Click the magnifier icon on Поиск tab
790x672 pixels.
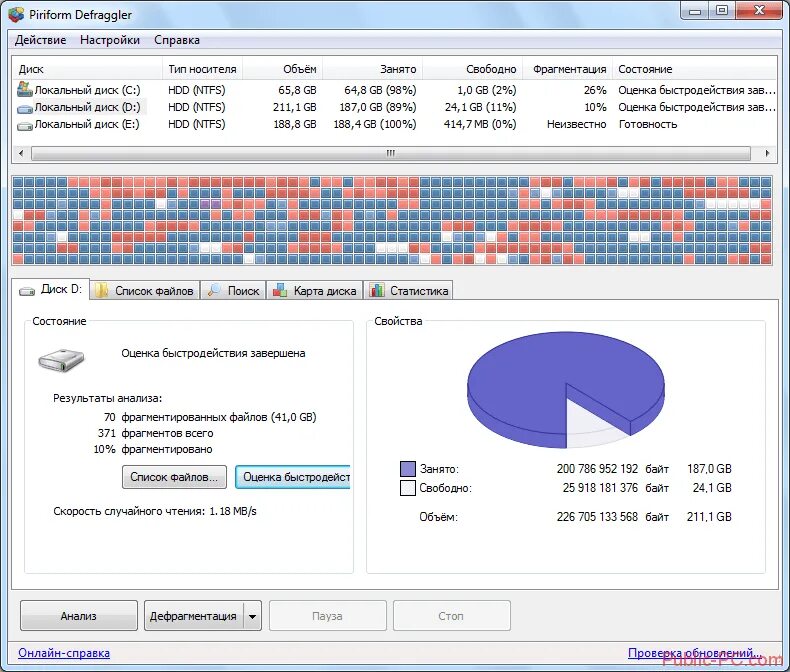point(214,291)
